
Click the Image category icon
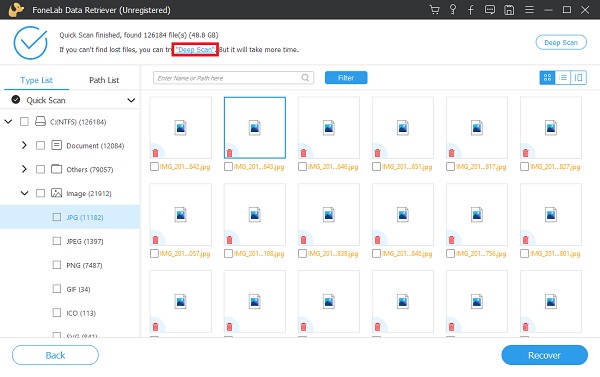[x=57, y=193]
